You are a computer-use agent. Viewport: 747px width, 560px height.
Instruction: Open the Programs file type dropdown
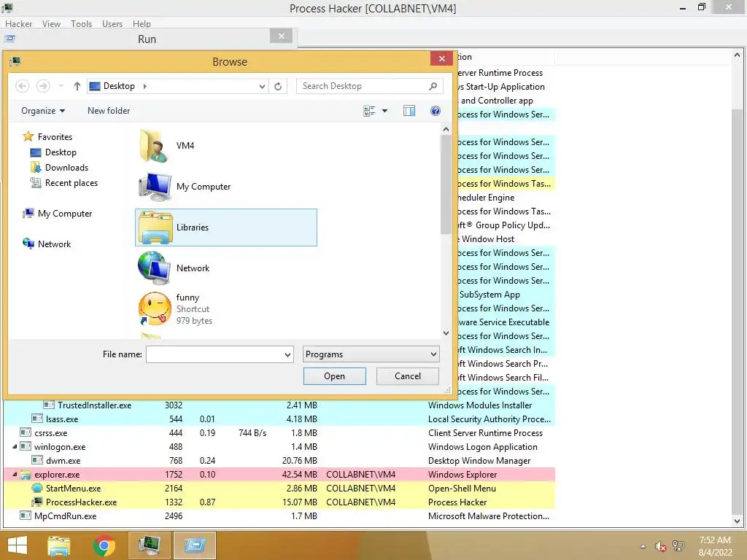tap(371, 354)
